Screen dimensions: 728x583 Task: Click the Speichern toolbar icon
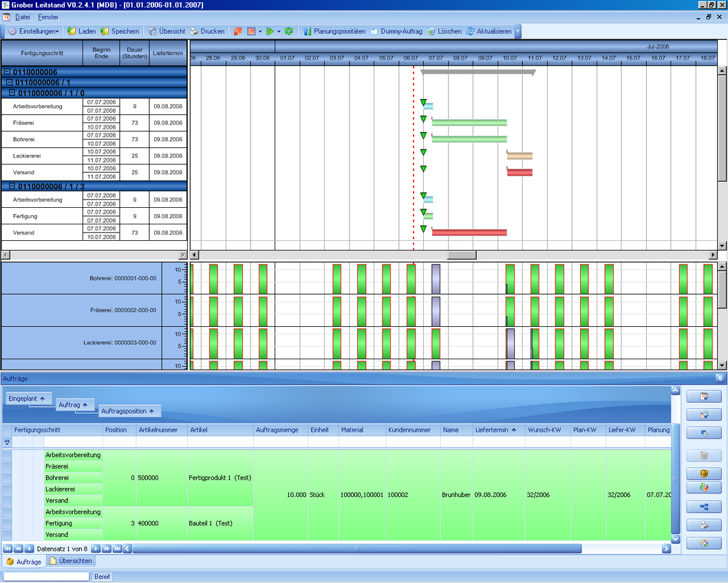click(105, 32)
